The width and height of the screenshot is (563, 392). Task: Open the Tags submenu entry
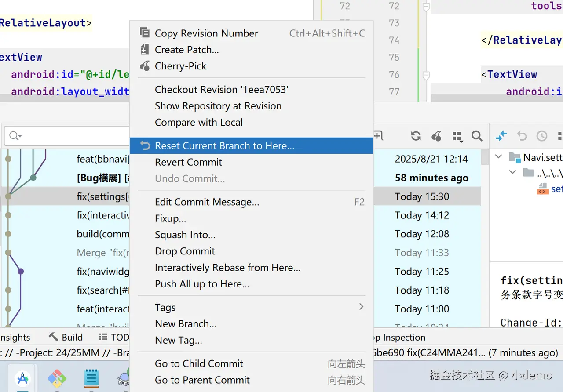click(251, 308)
